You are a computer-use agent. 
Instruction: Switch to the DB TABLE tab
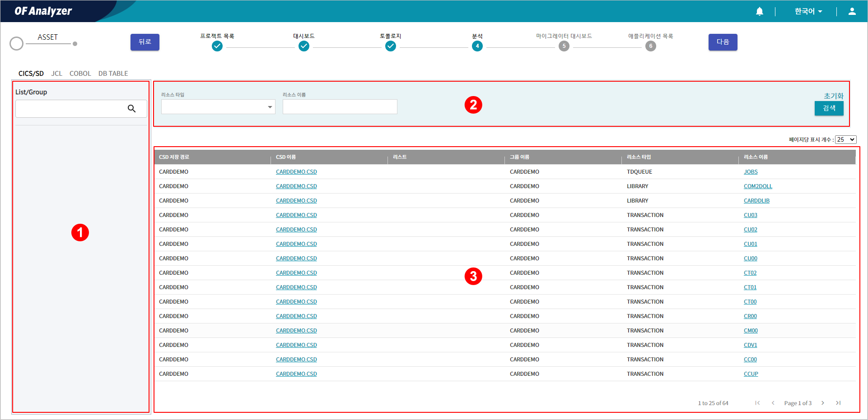[113, 74]
